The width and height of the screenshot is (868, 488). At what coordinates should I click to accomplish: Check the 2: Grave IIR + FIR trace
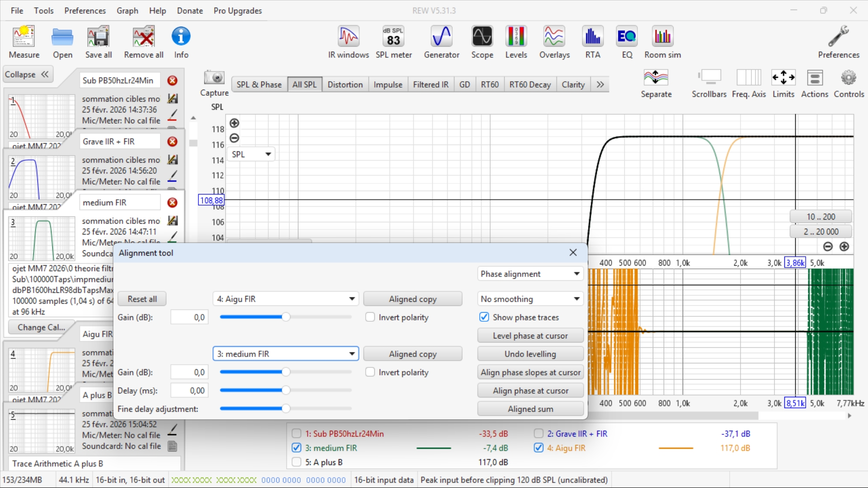[538, 434]
